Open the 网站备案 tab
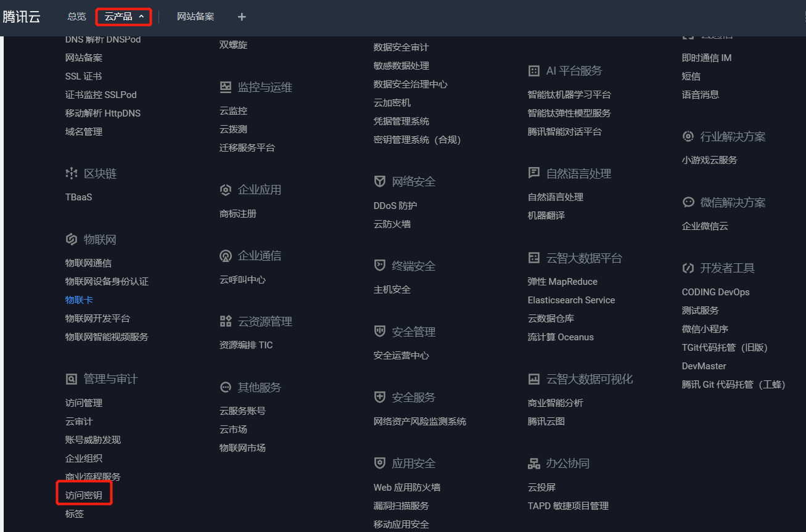806x532 pixels. click(195, 17)
